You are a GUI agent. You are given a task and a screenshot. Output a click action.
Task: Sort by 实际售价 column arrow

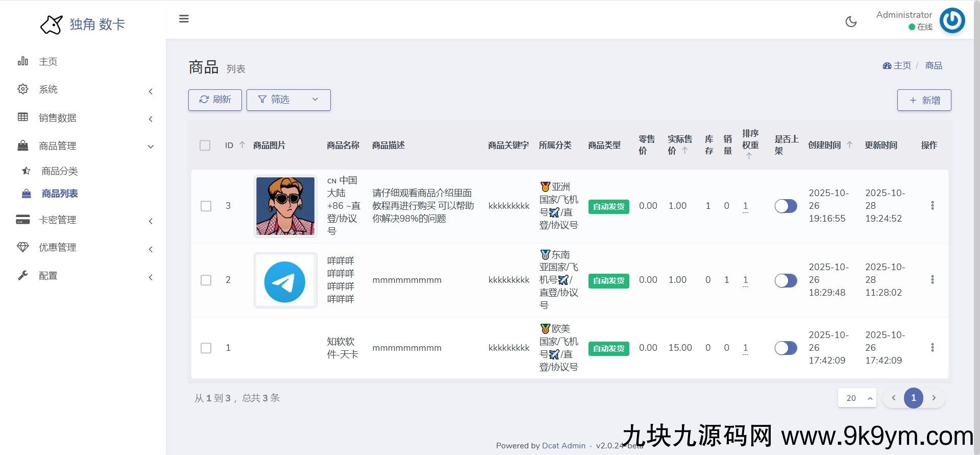coord(685,150)
